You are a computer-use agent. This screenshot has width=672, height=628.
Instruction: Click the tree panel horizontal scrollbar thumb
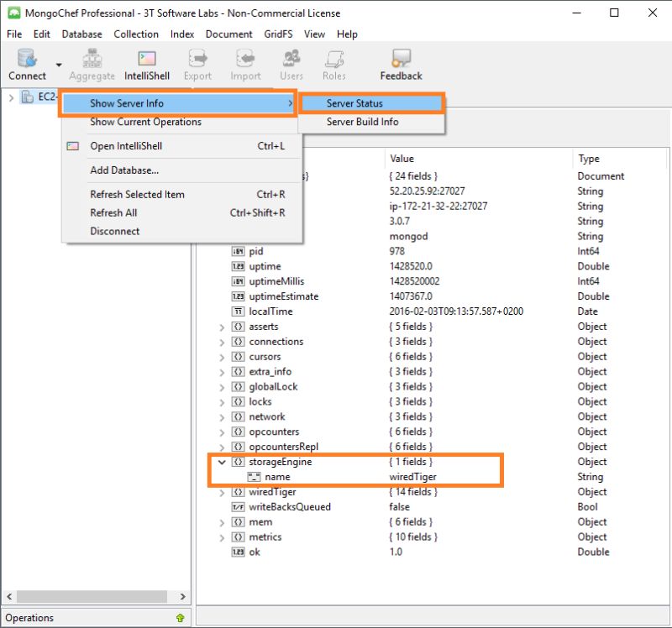tap(92, 596)
